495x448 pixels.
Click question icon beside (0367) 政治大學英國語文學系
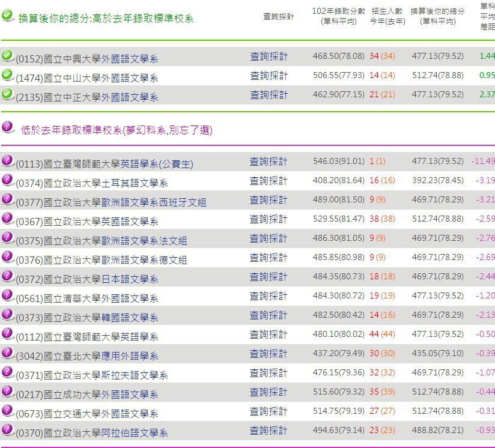[x=7, y=219]
